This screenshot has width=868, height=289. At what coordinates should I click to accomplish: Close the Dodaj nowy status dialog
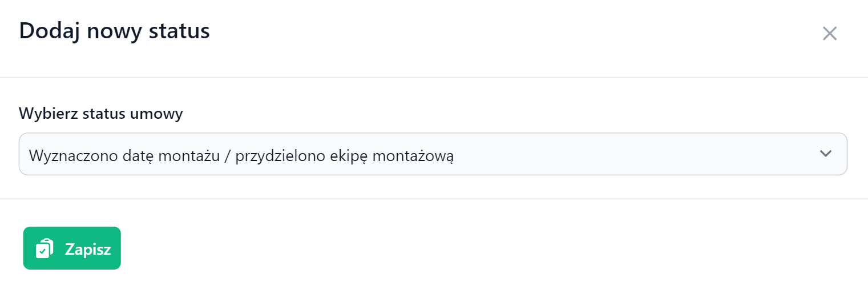(x=829, y=33)
